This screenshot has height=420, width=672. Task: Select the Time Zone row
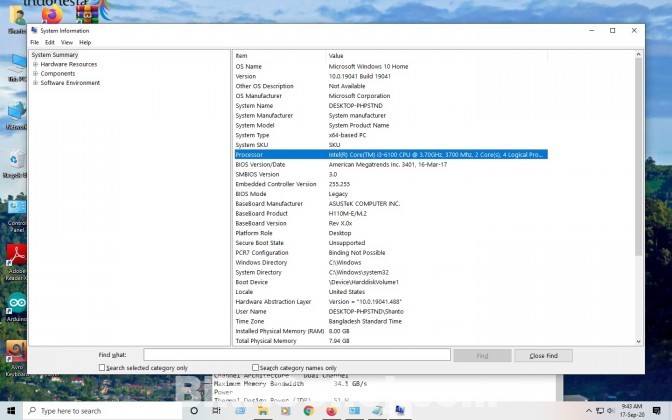click(x=391, y=321)
